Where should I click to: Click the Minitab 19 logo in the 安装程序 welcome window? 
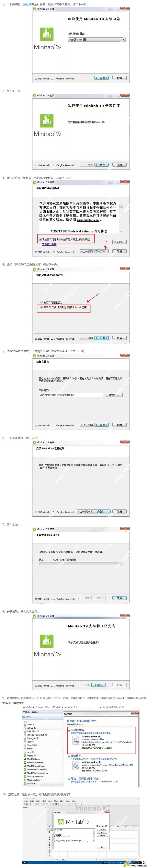click(47, 126)
